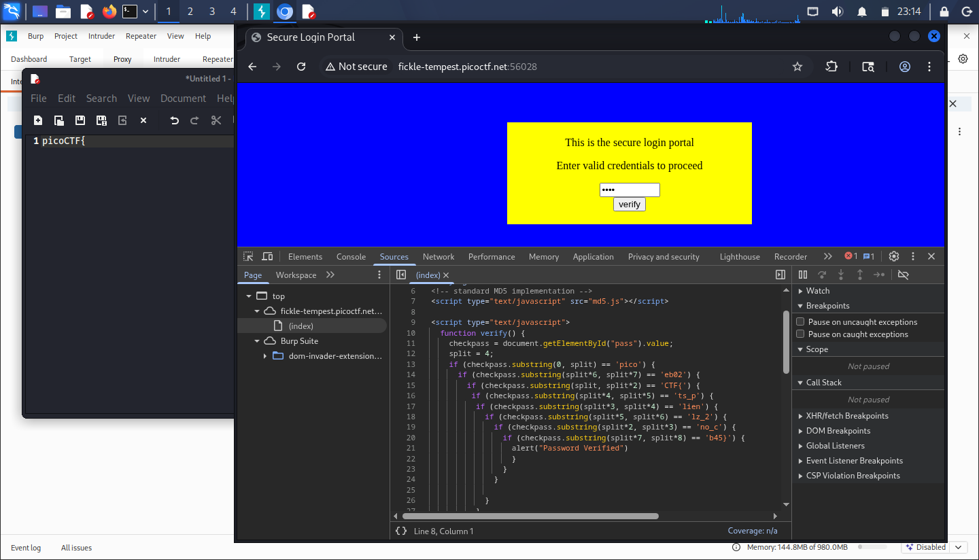This screenshot has width=979, height=560.
Task: Enable Pause on uncaught exceptions
Action: (x=801, y=322)
